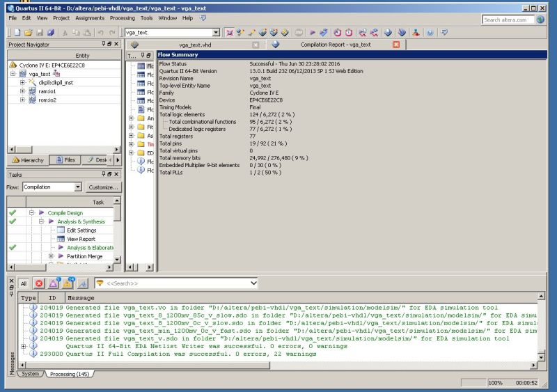Open Compilation Report from toolbar pie-chart icon
The image size is (557, 392).
coord(388,33)
